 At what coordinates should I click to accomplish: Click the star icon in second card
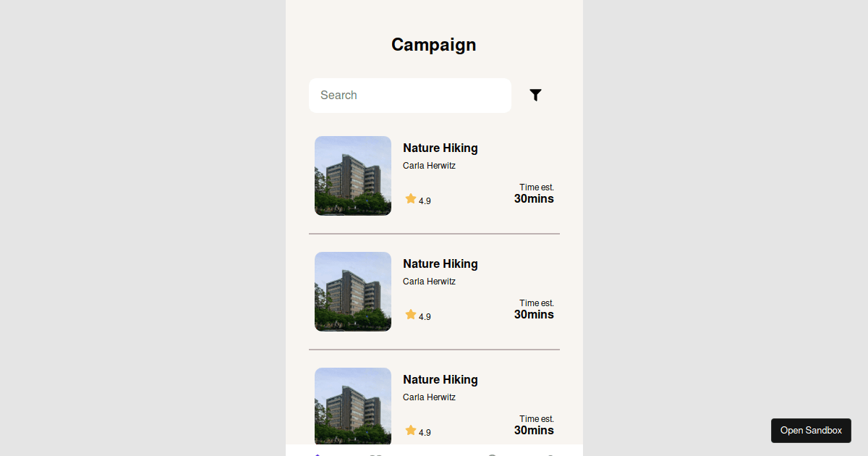coord(411,315)
